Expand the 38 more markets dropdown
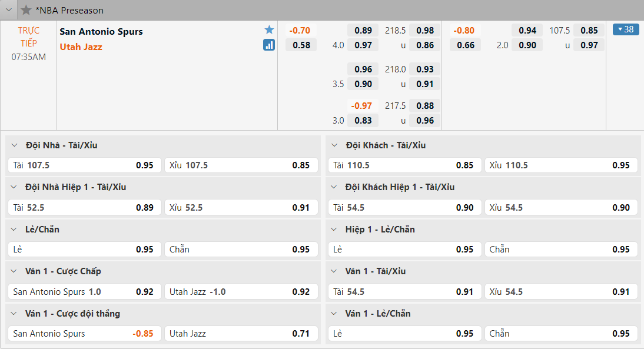Viewport: 644px width, 349px height. pos(626,29)
